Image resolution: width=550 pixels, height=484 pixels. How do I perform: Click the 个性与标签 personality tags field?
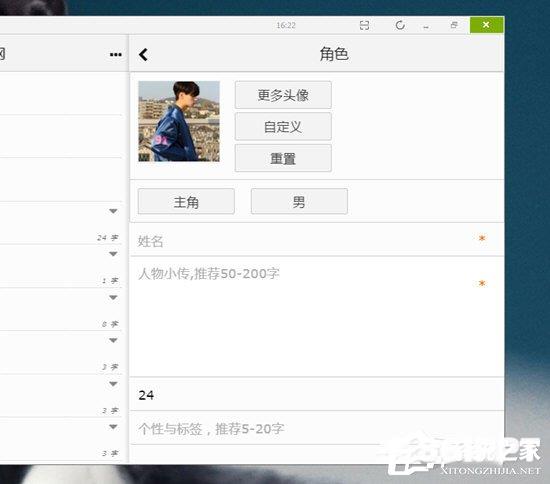(x=317, y=428)
